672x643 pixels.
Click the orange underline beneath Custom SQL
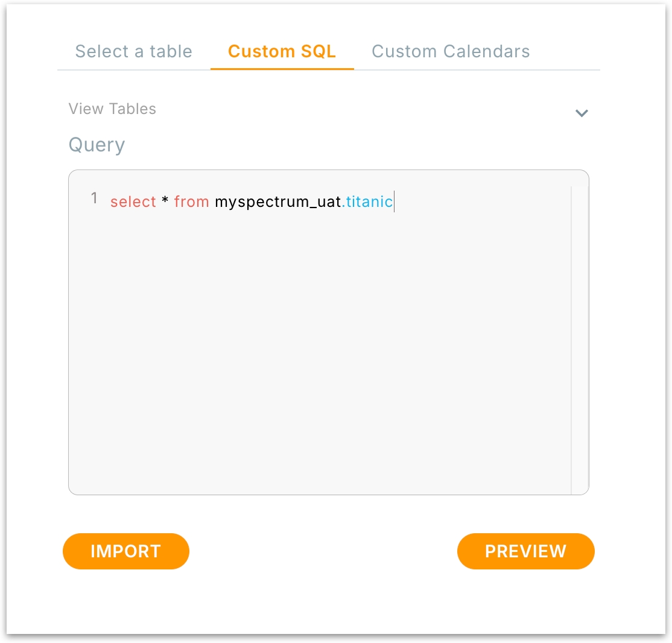282,69
